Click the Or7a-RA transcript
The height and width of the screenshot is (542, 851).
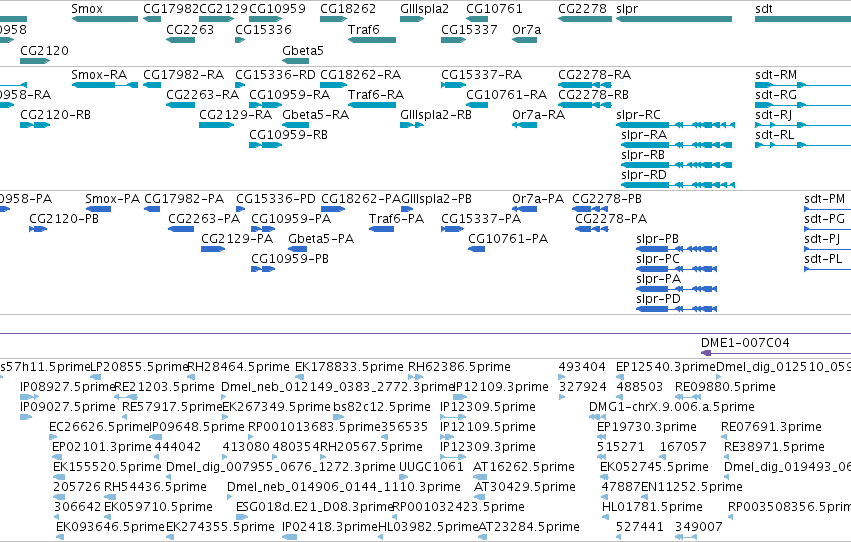point(524,125)
